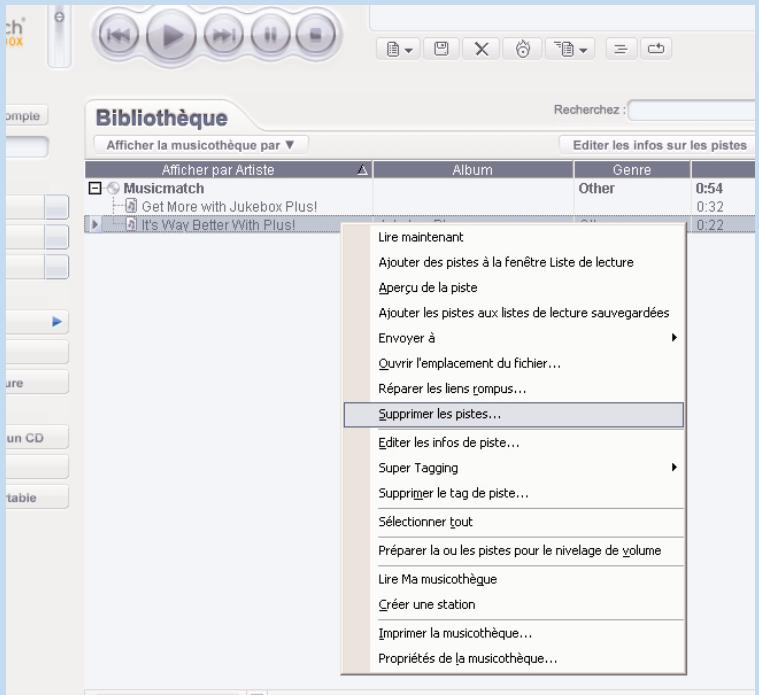Choose Supprimer les pistes… menu entry
The height and width of the screenshot is (695, 759).
pyautogui.click(x=514, y=414)
